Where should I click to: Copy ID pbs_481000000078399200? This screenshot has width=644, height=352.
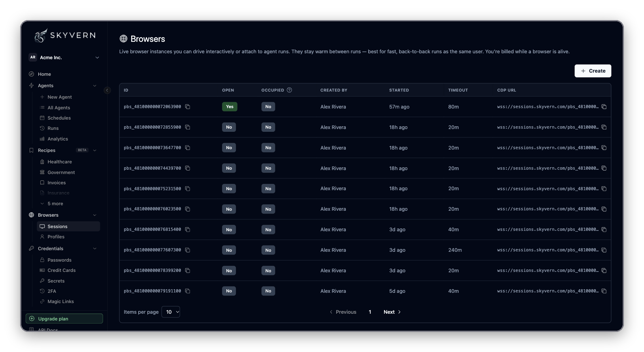[x=188, y=271]
